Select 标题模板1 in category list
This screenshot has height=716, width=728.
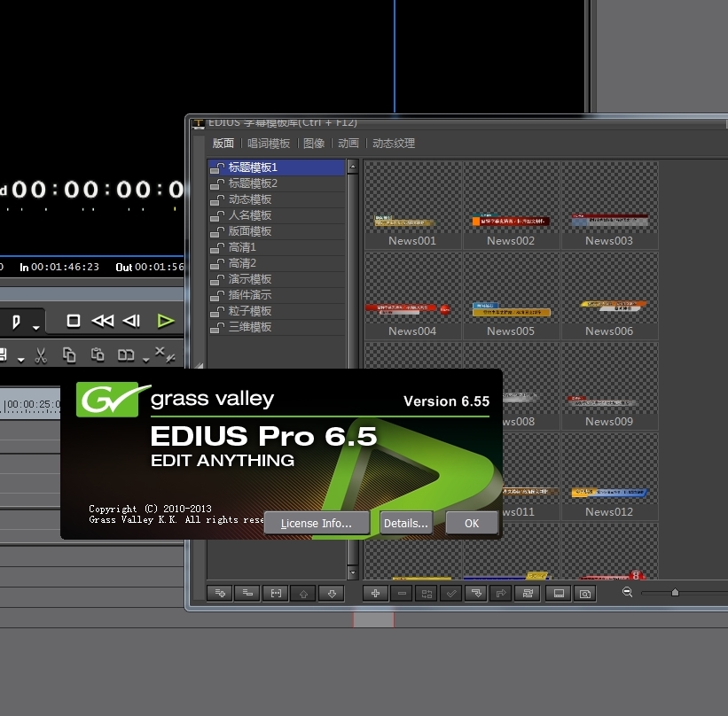[277, 167]
